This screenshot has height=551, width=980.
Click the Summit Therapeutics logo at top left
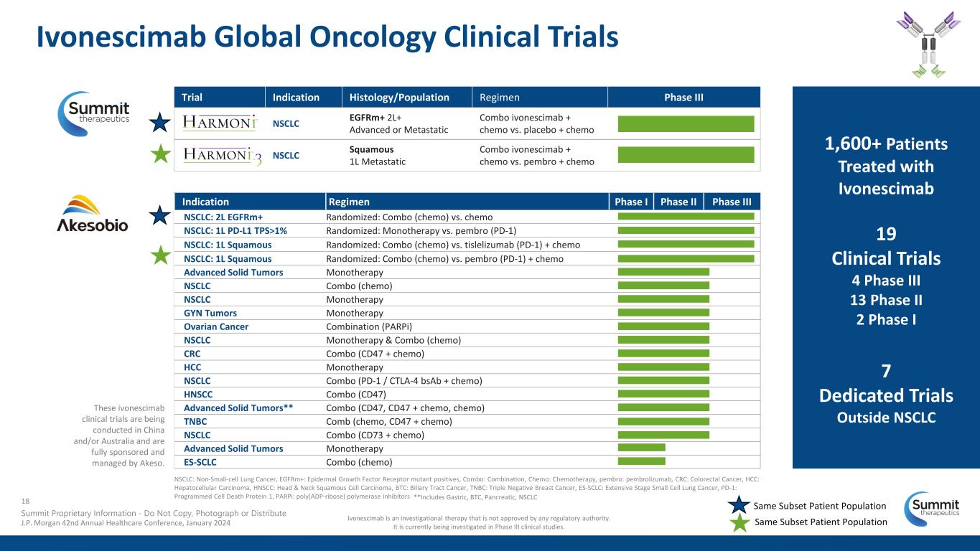94,113
